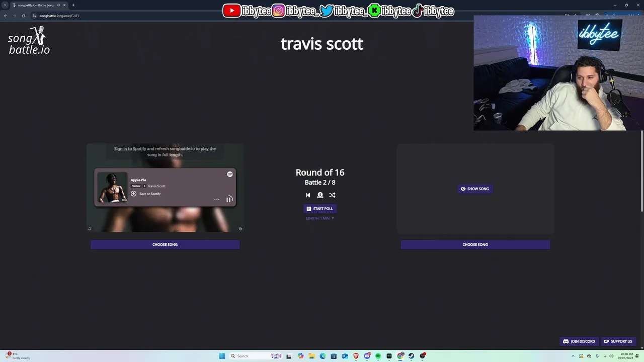Viewport: 644px width, 362px height.
Task: Open the weather widget showing Partly cloudy
Action: [x=18, y=356]
